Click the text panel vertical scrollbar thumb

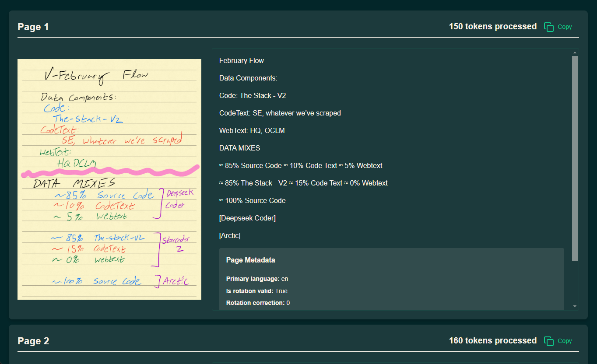pos(575,158)
